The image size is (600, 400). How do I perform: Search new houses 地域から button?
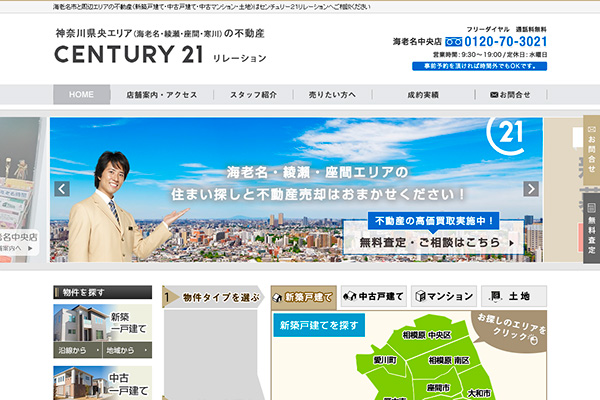point(127,350)
